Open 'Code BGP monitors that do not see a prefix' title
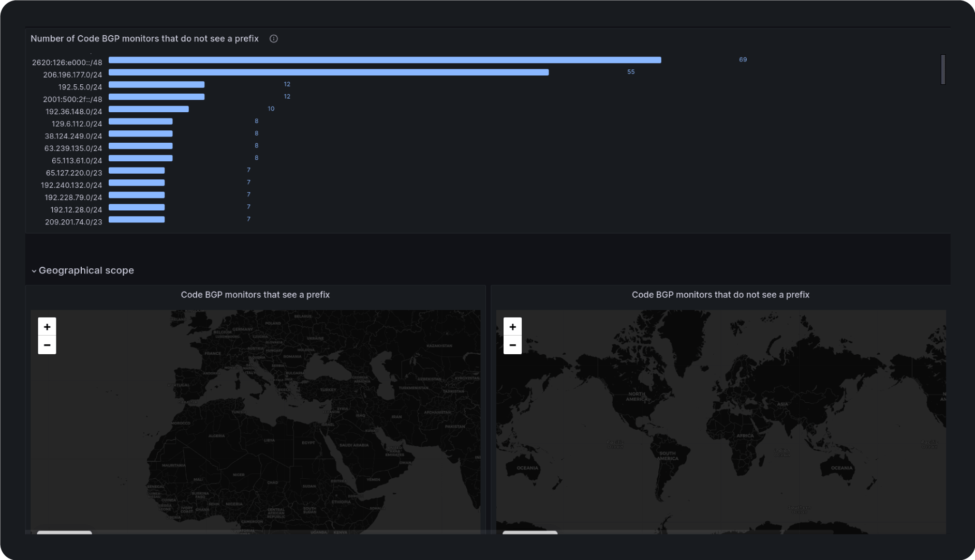The height and width of the screenshot is (560, 975). [720, 295]
